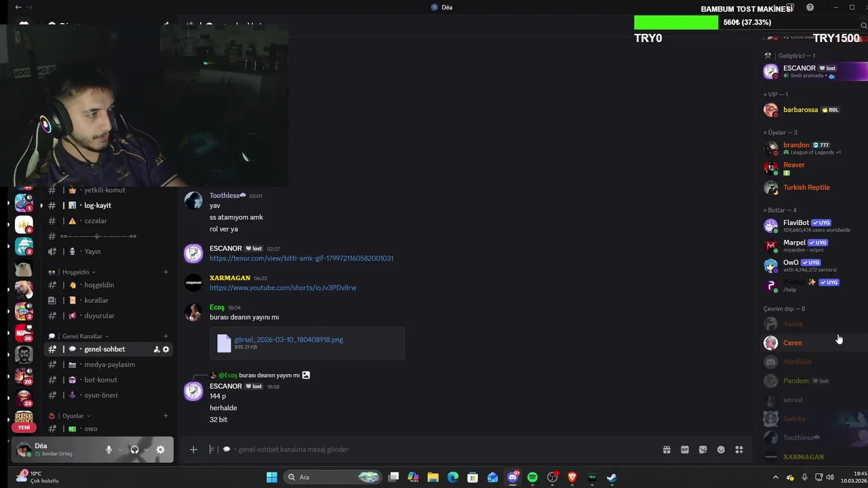Screen dimensions: 868x488
Task: Open the youtube.com shorts link
Action: (x=283, y=288)
